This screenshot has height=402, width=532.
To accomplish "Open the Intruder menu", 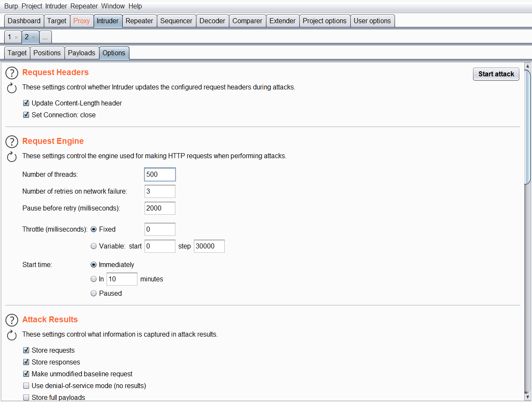I will click(x=56, y=6).
